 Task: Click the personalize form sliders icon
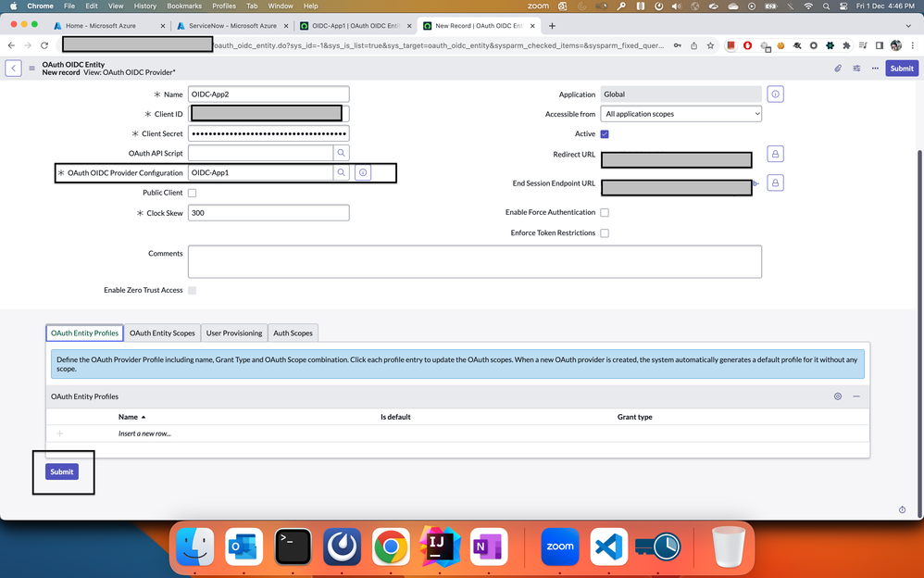856,68
